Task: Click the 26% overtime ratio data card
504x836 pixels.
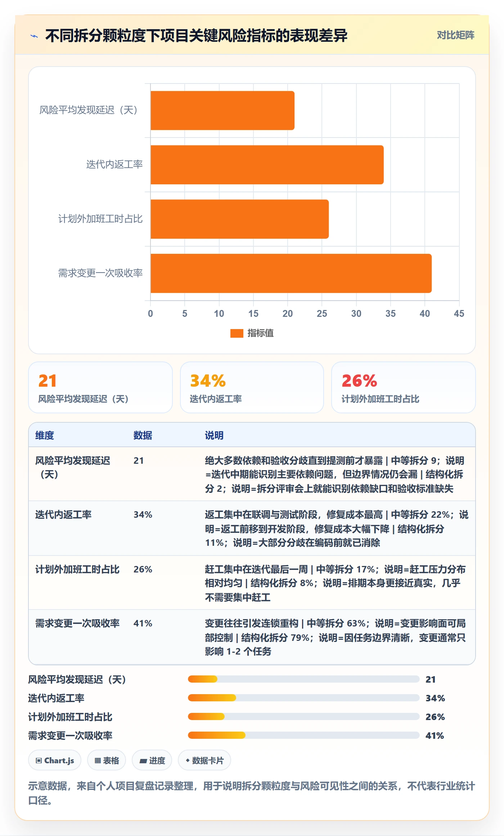Action: (x=404, y=387)
